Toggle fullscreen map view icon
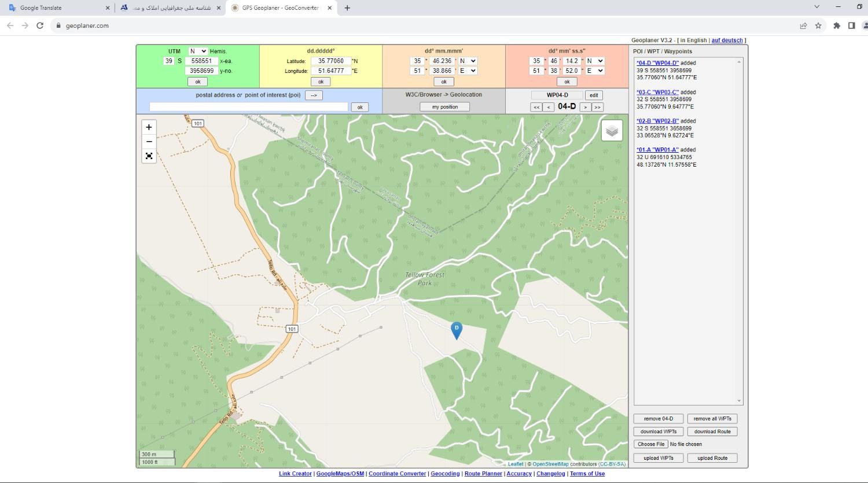This screenshot has width=868, height=483. [149, 156]
